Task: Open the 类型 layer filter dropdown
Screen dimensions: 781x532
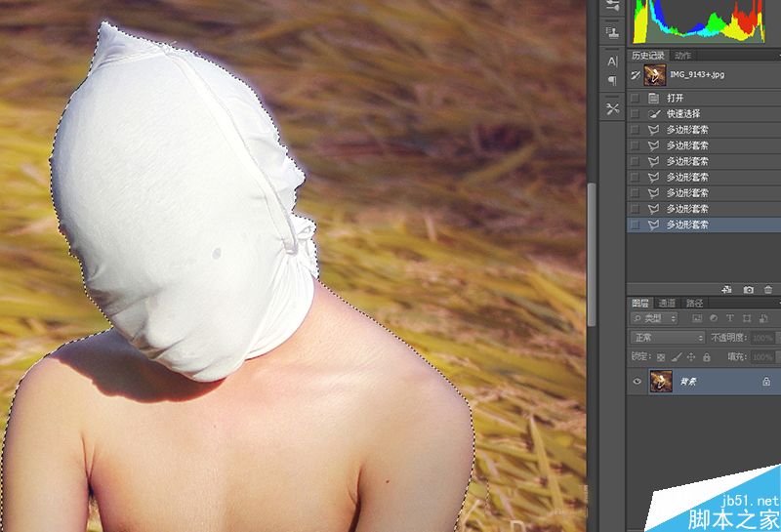Action: 654,318
